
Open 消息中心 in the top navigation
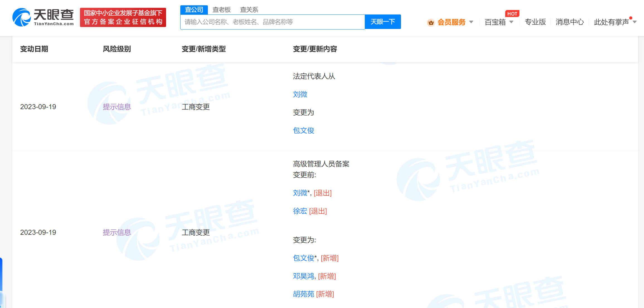click(x=570, y=22)
